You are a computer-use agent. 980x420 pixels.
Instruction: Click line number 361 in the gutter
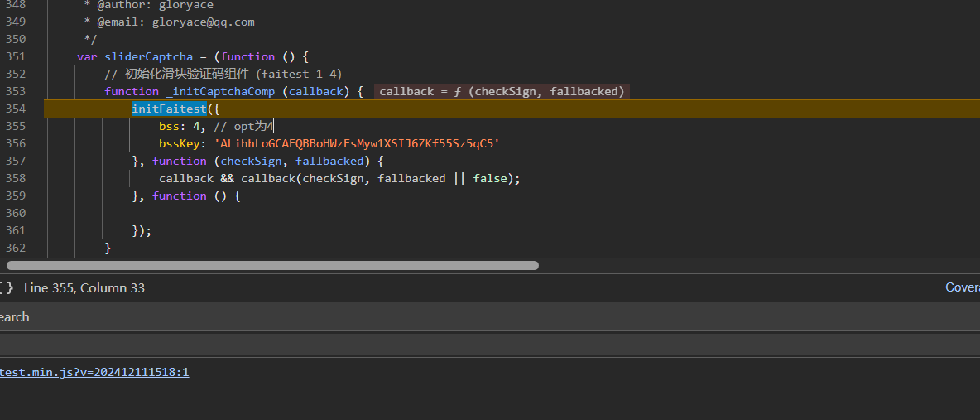point(16,230)
